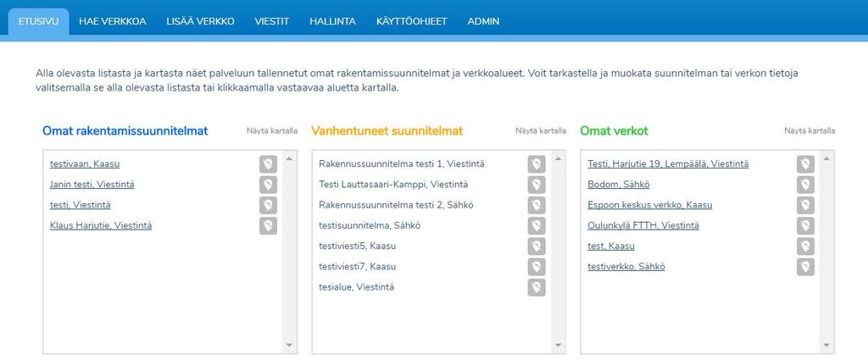This screenshot has height=360, width=868.
Task: Click map marker icon for Bodom, Sähkö
Action: (805, 184)
